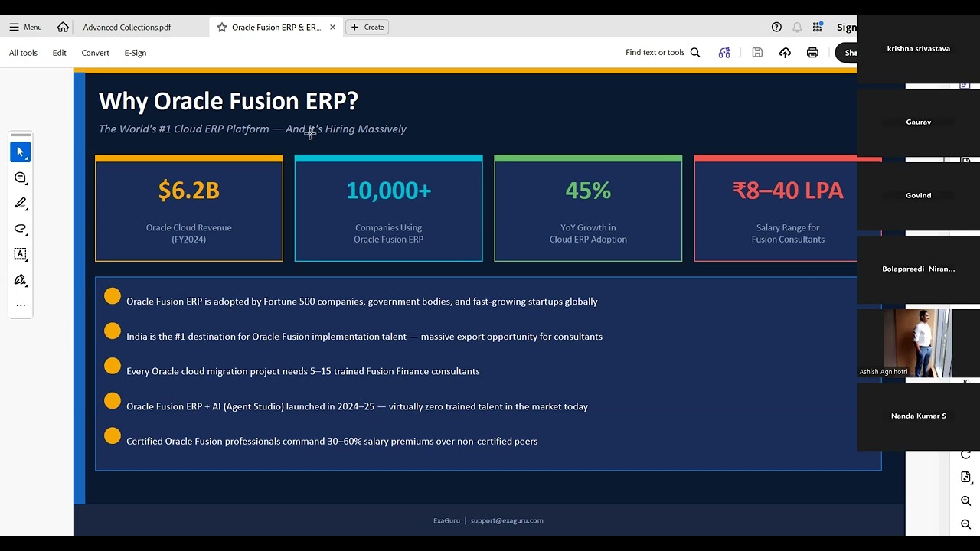Screen dimensions: 980x551
Task: Open All tools menu
Action: (23, 53)
